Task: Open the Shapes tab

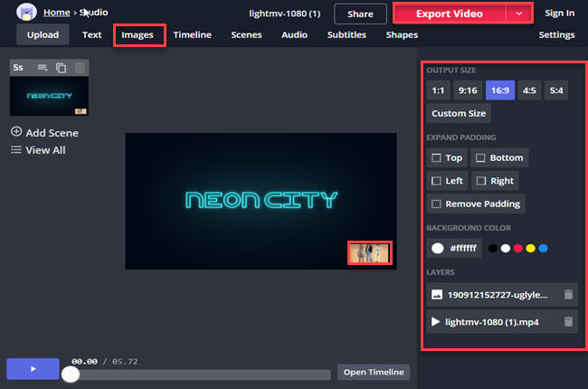Action: [x=402, y=35]
